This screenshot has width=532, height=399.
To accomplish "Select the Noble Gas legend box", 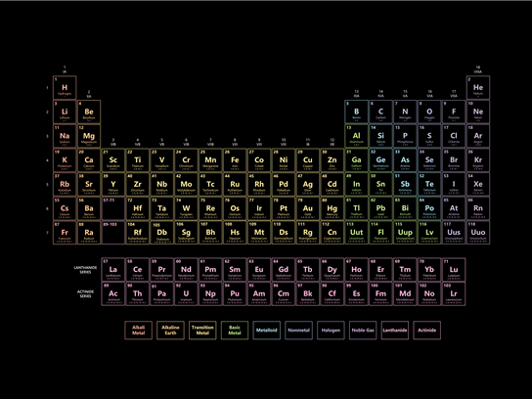I will pyautogui.click(x=363, y=331).
